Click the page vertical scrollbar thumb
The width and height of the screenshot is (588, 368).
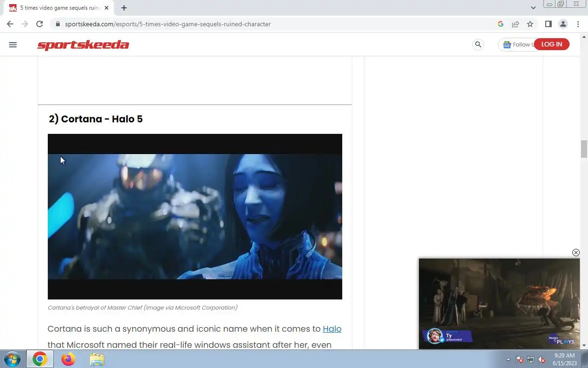tap(584, 149)
